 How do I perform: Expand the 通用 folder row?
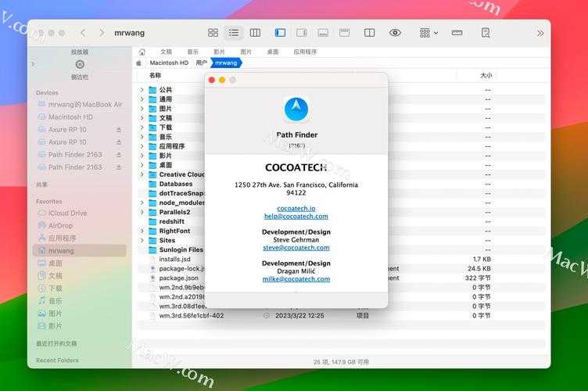142,99
